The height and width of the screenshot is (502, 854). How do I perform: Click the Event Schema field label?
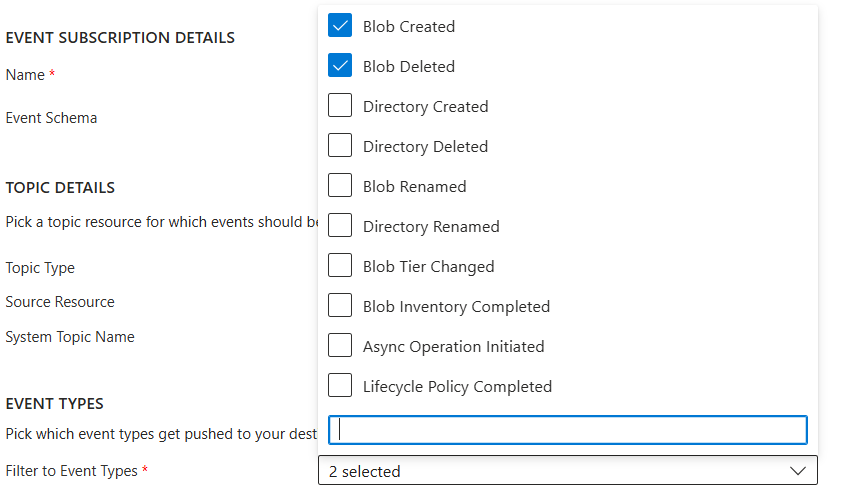(51, 118)
